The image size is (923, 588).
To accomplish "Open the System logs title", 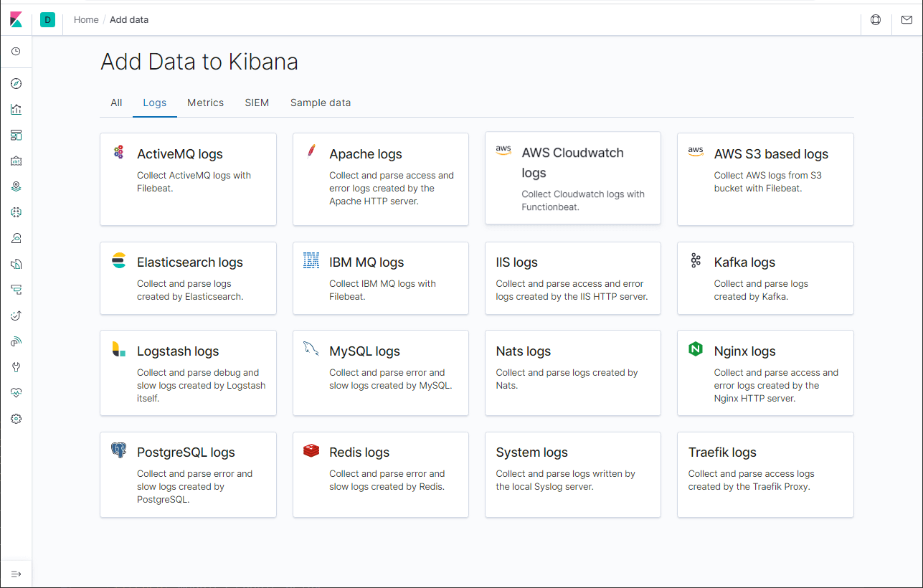I will tap(531, 452).
